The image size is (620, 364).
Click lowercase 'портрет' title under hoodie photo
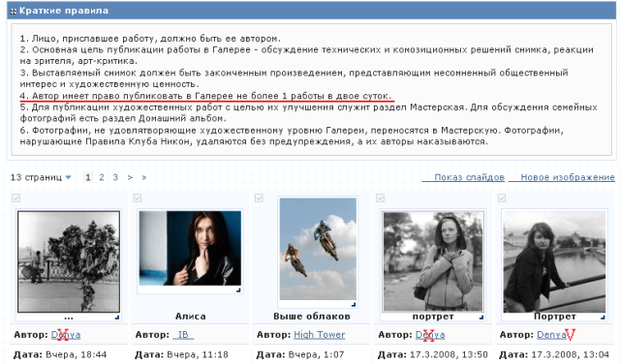click(x=433, y=317)
